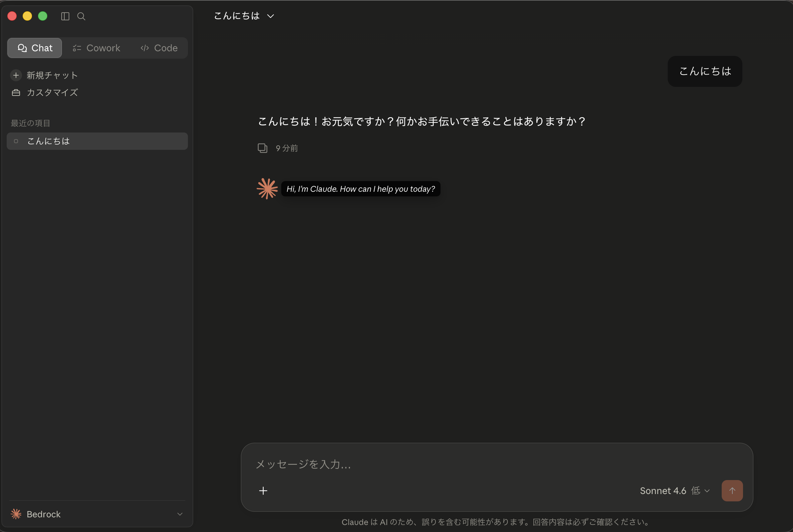This screenshot has height=532, width=793.
Task: Maximize window with the green button
Action: (x=43, y=16)
